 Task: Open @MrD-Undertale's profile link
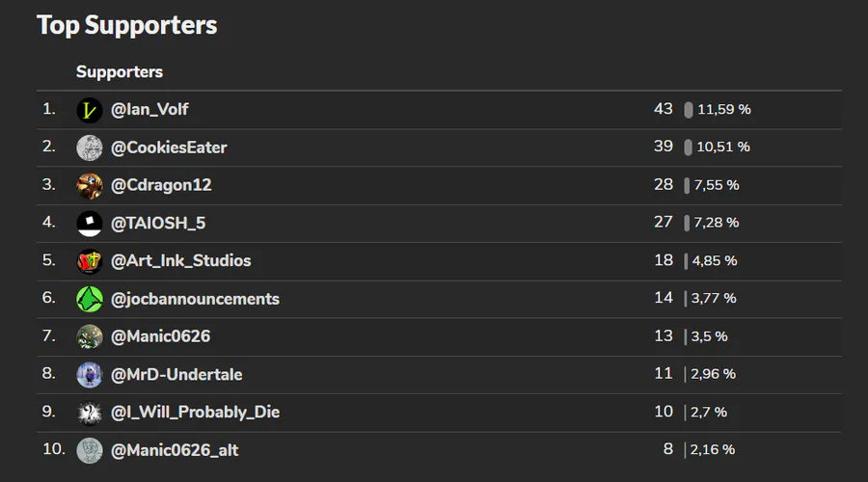pyautogui.click(x=176, y=375)
